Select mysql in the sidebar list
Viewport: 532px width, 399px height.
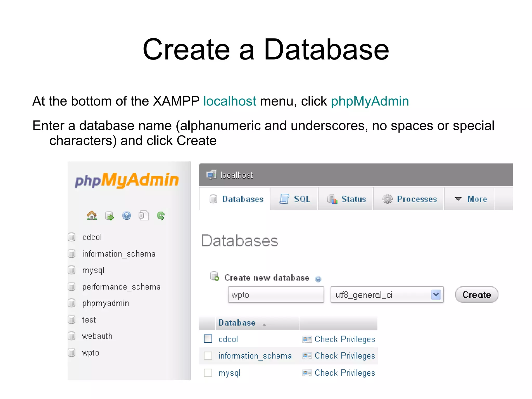pos(93,271)
